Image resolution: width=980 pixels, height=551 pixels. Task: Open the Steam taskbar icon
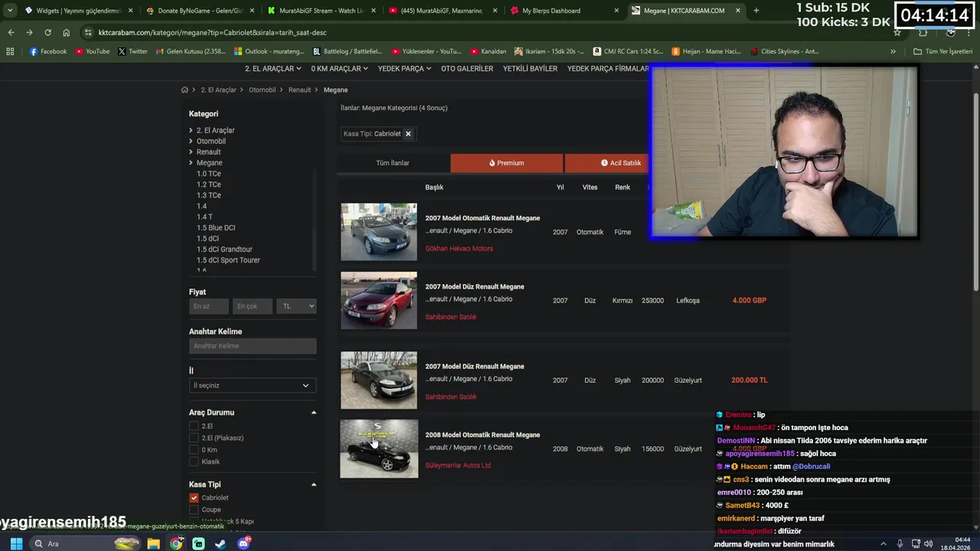(x=220, y=543)
